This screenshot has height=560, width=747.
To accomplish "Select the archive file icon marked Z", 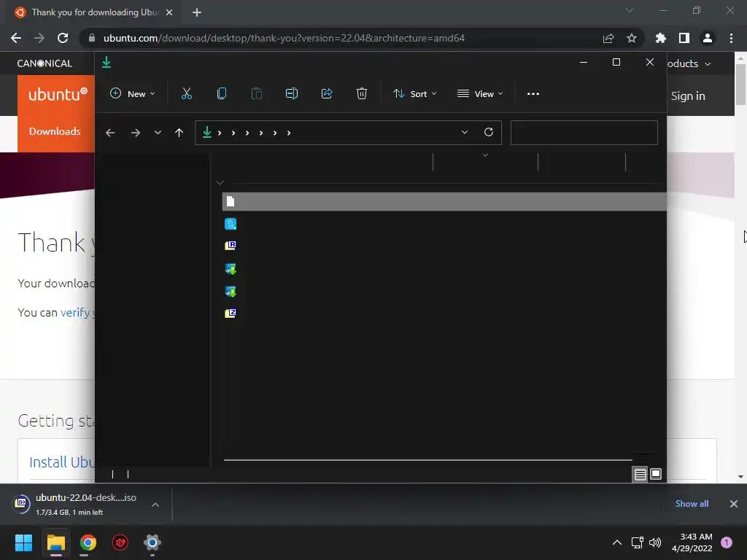I will click(231, 314).
